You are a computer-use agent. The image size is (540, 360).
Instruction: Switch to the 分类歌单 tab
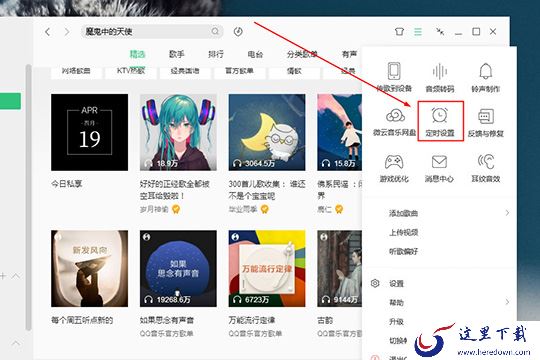tap(302, 54)
